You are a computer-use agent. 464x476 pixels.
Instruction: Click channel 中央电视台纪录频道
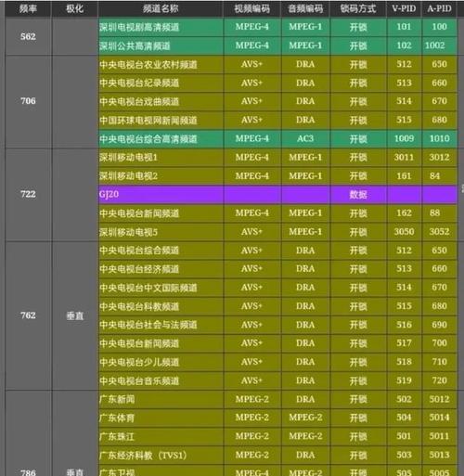pyautogui.click(x=161, y=83)
